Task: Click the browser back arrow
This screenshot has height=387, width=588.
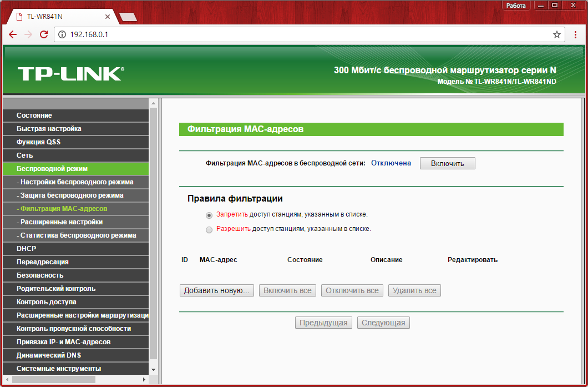Action: (13, 34)
